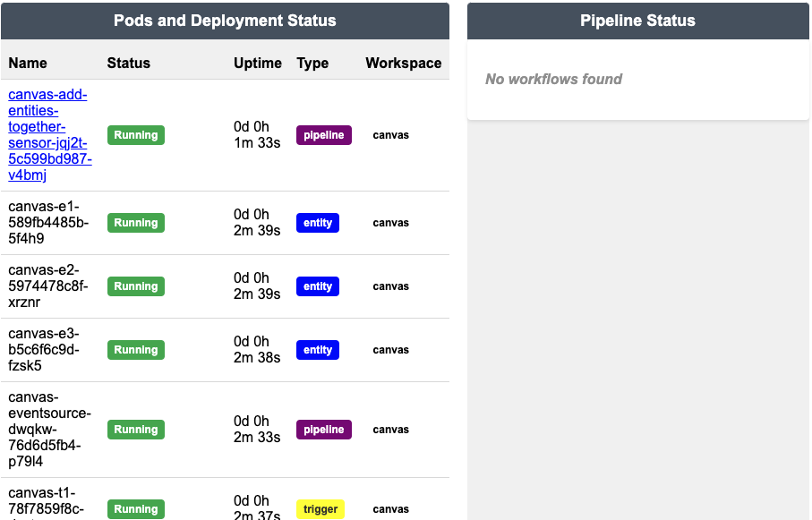Click the yellow trigger type badge

[320, 509]
